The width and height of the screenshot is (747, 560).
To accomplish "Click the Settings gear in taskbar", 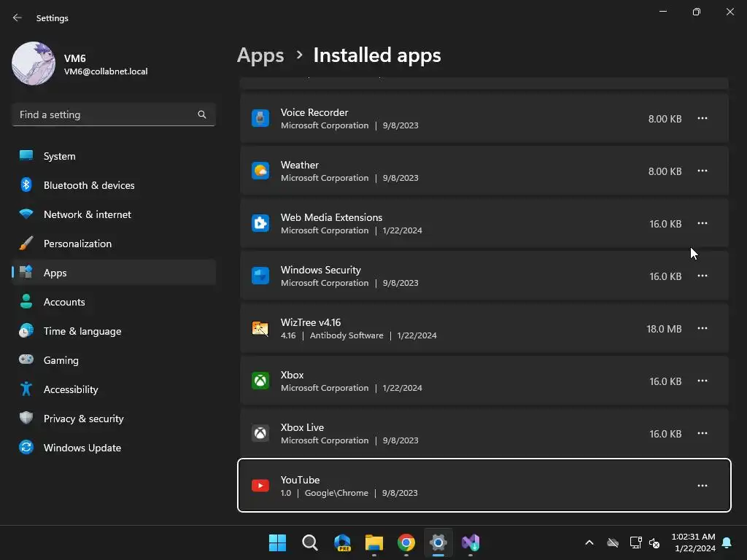I will 438,542.
